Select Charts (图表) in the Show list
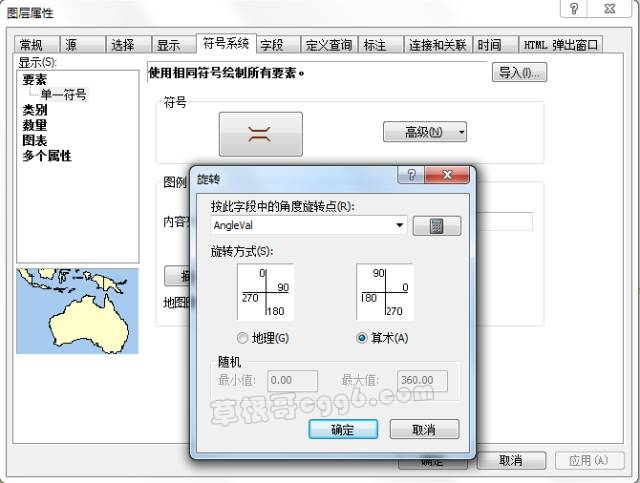Screen dimensions: 640x483 35,140
